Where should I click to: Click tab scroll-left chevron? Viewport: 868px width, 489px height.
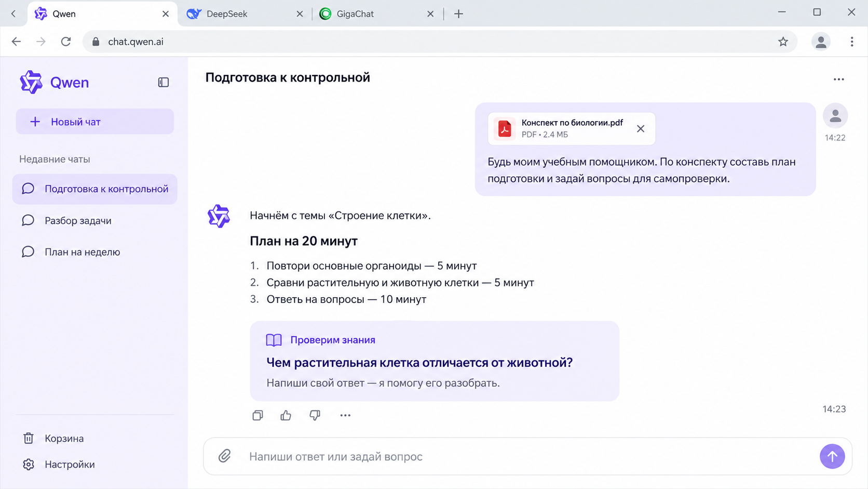13,14
